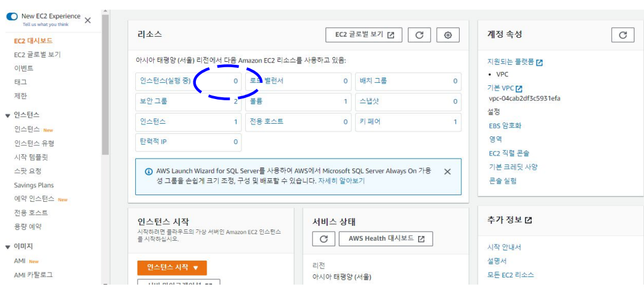
Task: Select 태그 in the sidebar
Action: [x=20, y=82]
